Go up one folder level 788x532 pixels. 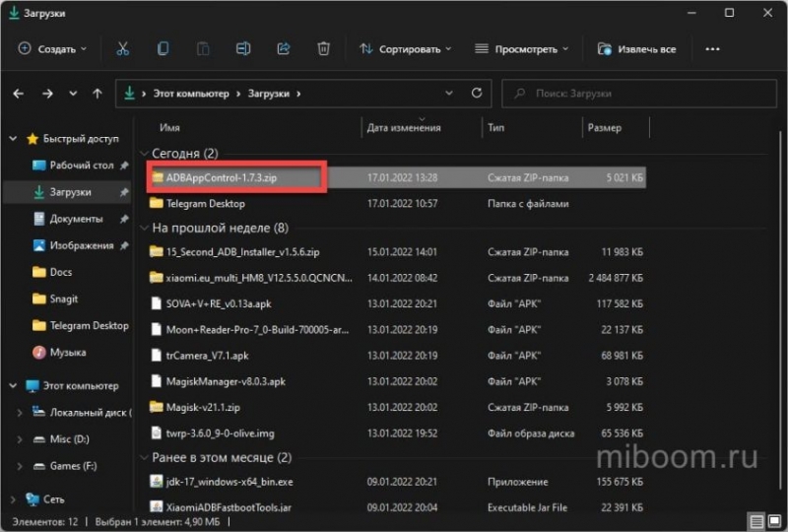[x=98, y=94]
